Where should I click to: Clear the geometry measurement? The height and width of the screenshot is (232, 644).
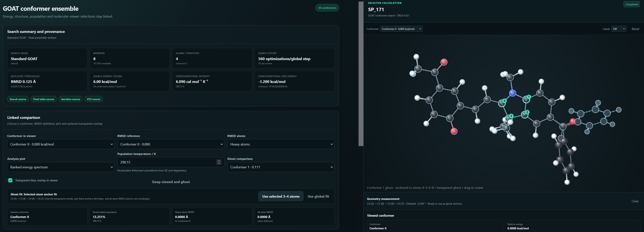click(x=635, y=201)
